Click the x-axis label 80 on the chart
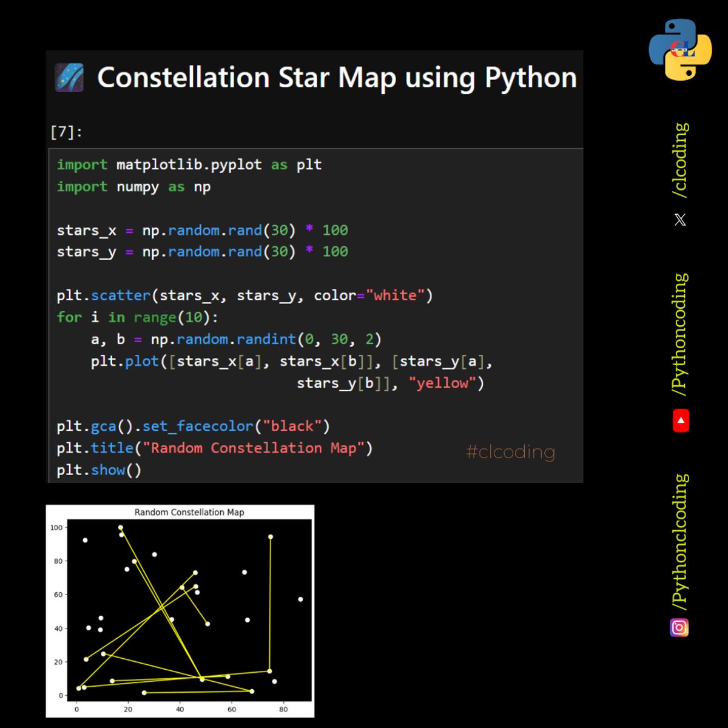The width and height of the screenshot is (728, 728). pos(283,709)
